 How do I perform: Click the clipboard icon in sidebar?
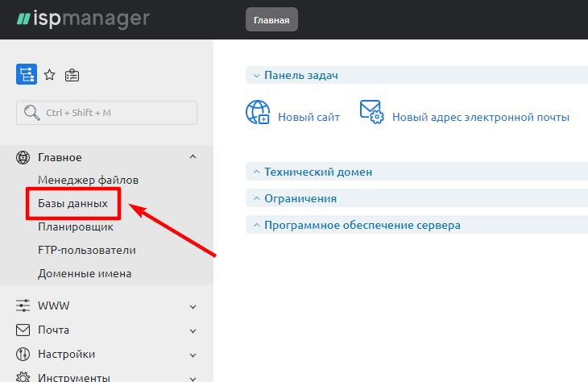[x=72, y=75]
